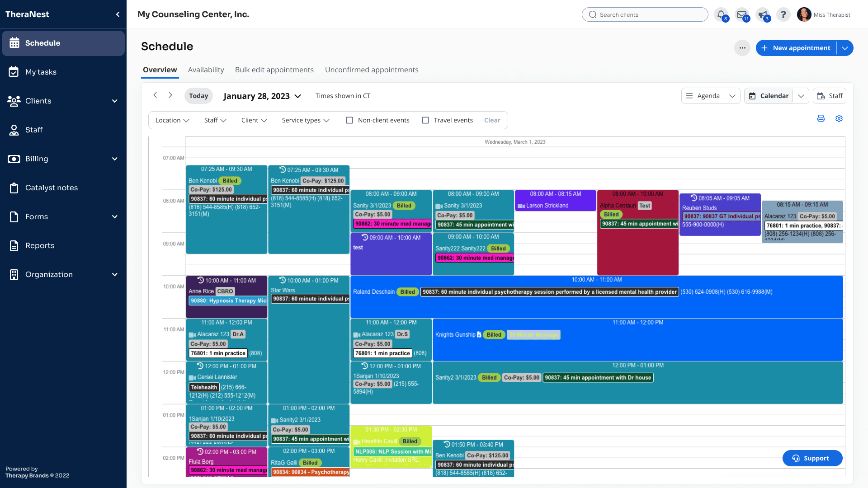
Task: Click into the Search clients field
Action: pyautogui.click(x=645, y=14)
